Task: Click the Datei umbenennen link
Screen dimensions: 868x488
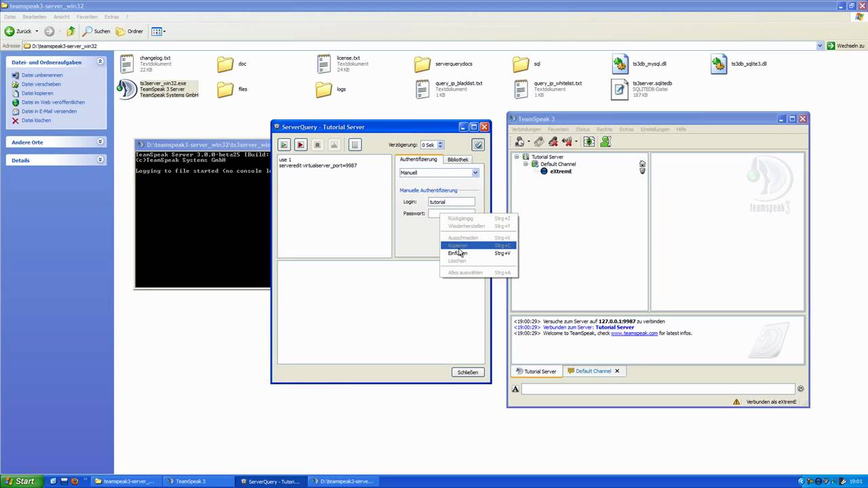Action: [x=42, y=75]
